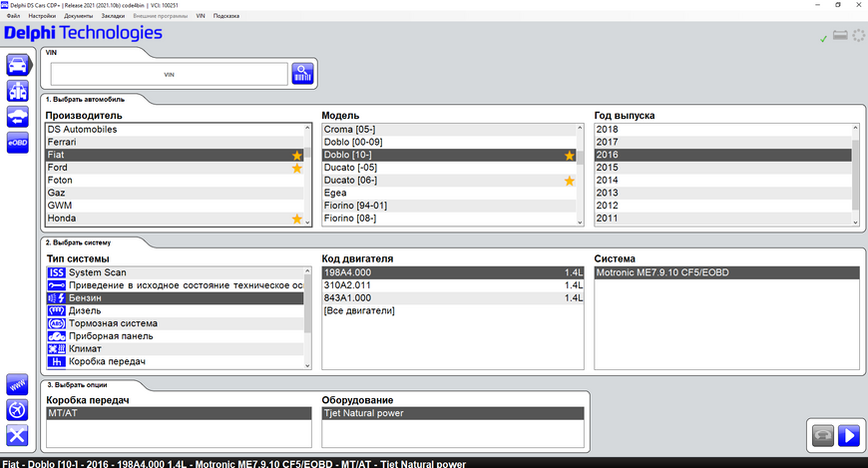
Task: Select the Дизель system type
Action: pyautogui.click(x=175, y=310)
